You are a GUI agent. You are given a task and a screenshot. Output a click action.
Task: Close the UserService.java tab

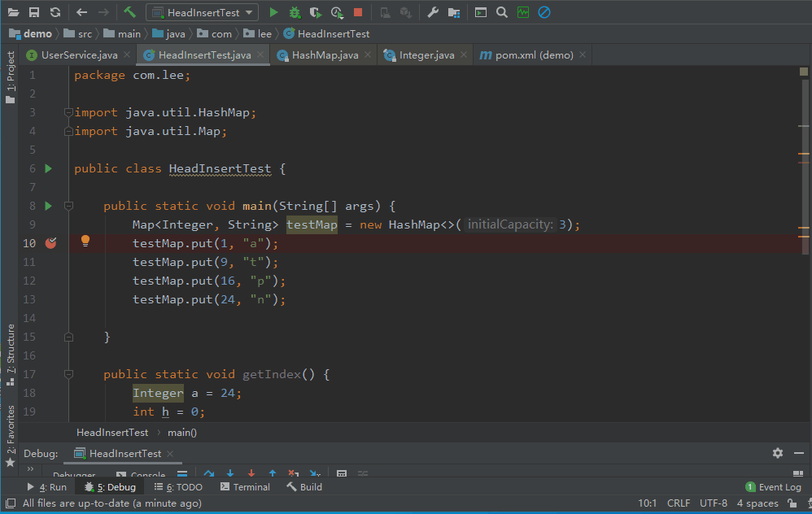click(128, 54)
